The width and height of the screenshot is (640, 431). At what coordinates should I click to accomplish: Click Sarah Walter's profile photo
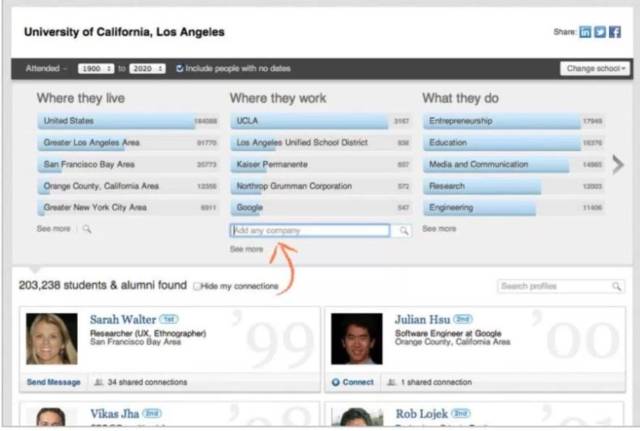(52, 339)
